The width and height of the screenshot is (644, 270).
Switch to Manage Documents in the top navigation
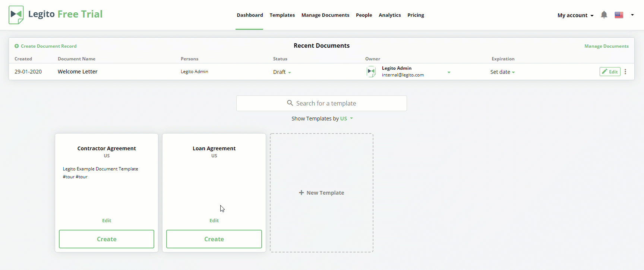(325, 15)
